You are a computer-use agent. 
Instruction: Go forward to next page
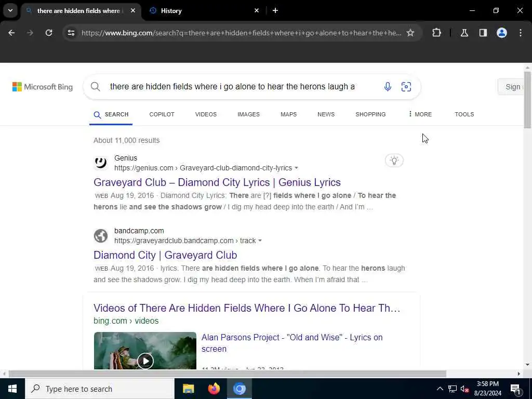pos(30,33)
